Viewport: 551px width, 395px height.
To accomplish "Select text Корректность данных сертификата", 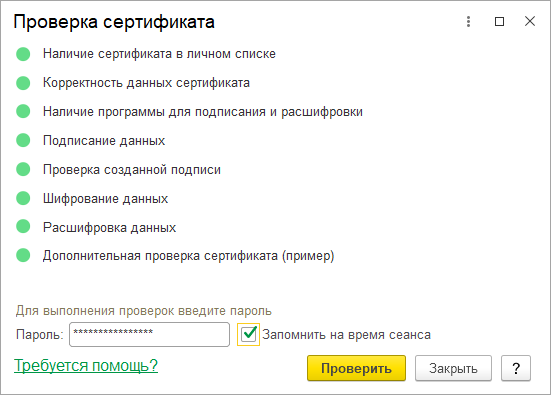I will [x=146, y=83].
